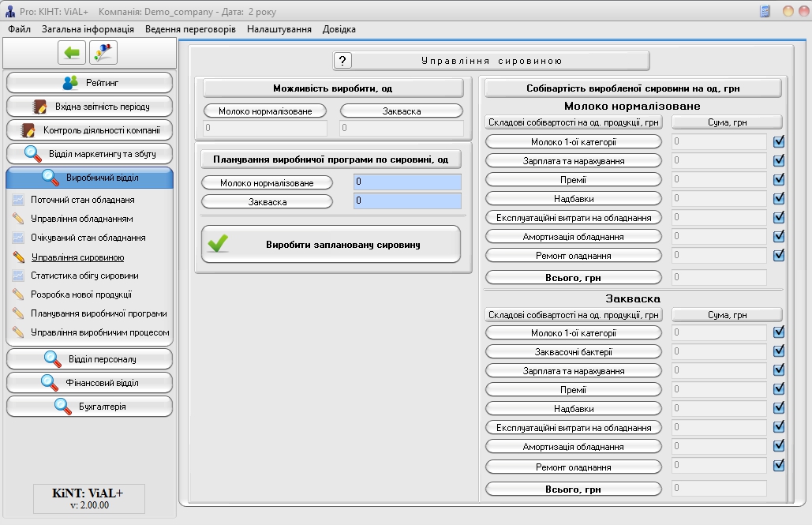
Task: Click the icon beside Поточний стан обладнання
Action: point(19,200)
